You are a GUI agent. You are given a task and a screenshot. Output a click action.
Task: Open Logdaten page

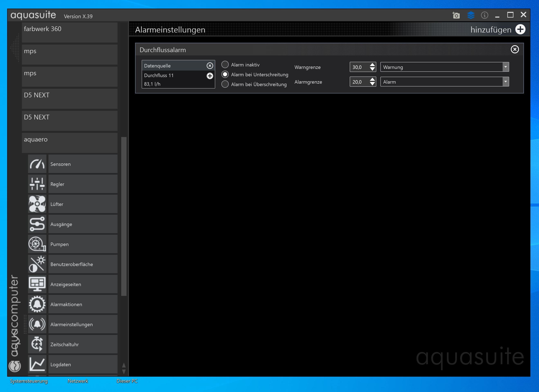pos(83,364)
